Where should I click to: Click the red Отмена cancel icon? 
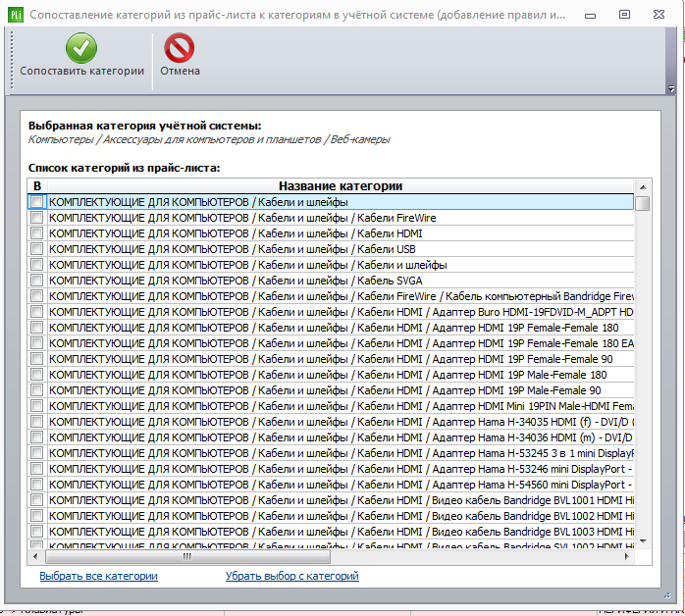pyautogui.click(x=180, y=48)
